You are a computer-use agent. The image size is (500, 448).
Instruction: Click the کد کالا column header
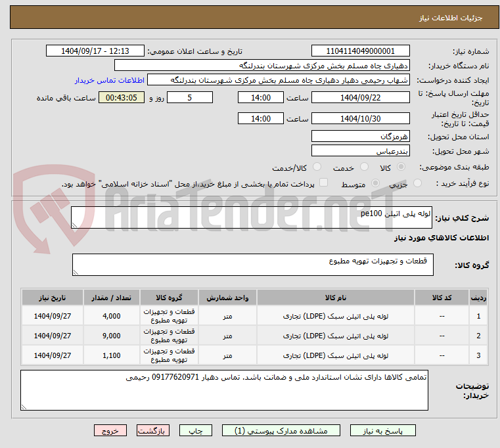(442, 298)
